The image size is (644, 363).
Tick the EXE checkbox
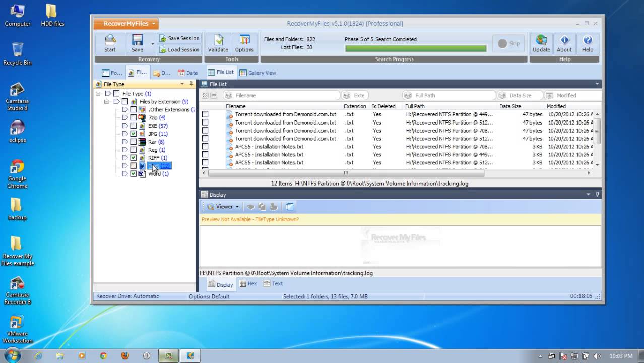point(133,126)
